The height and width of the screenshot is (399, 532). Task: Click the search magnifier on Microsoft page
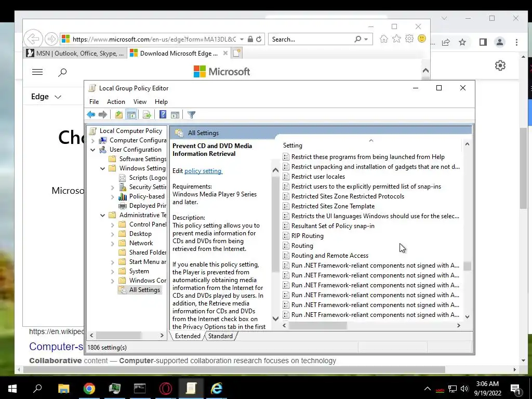(x=62, y=72)
